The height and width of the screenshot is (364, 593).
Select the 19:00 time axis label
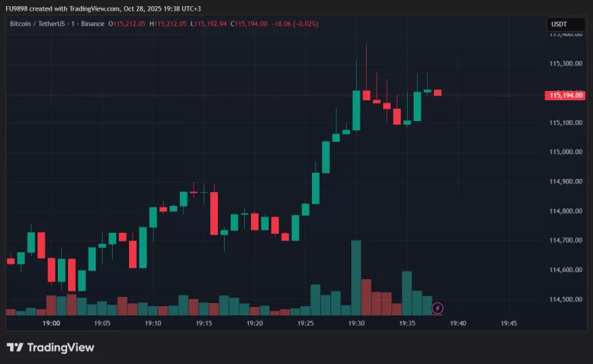tap(52, 324)
